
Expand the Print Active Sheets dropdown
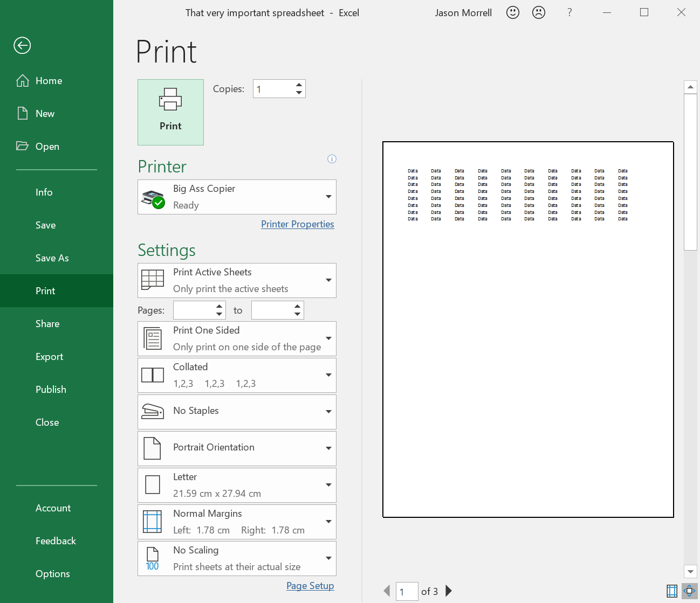tap(237, 280)
